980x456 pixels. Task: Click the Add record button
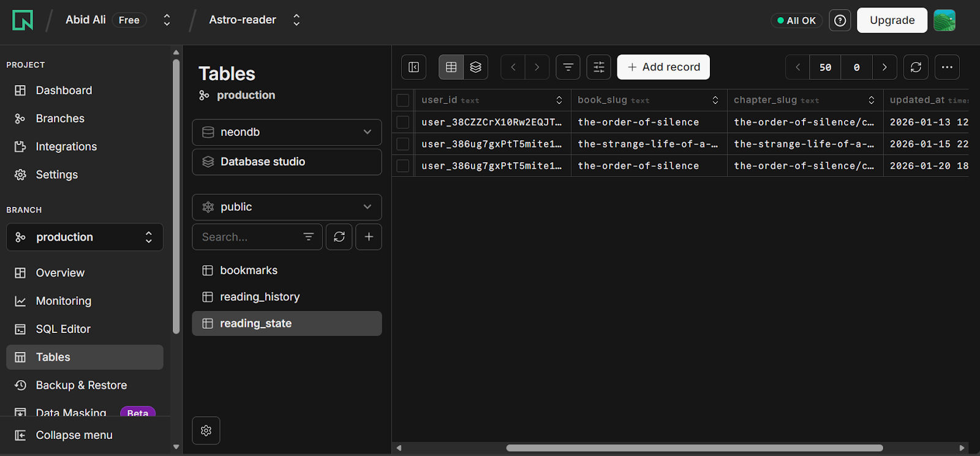click(x=663, y=67)
